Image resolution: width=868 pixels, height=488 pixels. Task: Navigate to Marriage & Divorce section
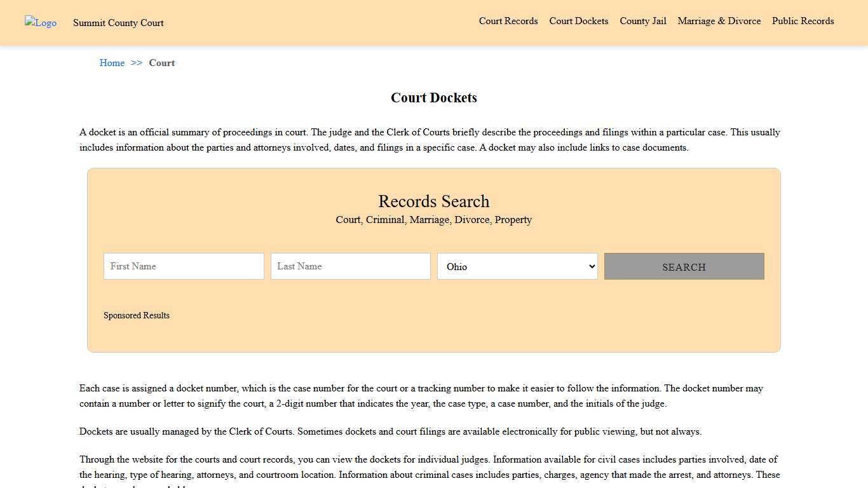pyautogui.click(x=719, y=21)
